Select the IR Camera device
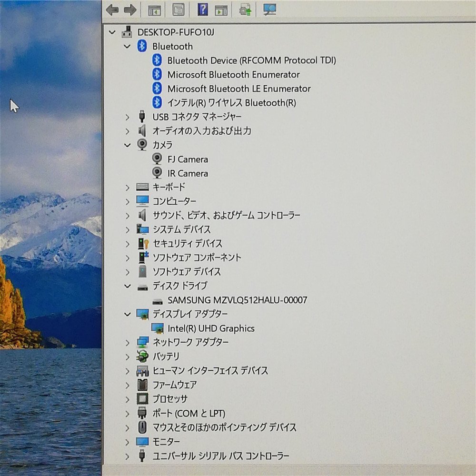This screenshot has height=476, width=476. tap(188, 173)
